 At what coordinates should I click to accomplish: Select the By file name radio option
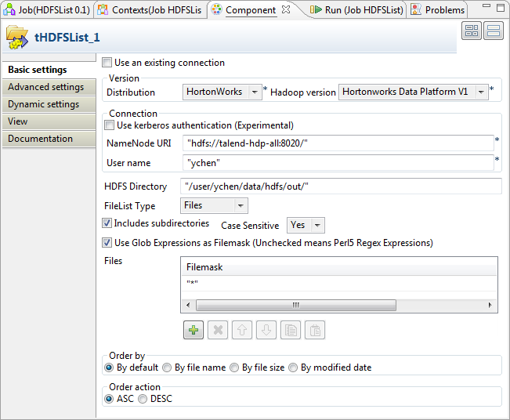(168, 367)
